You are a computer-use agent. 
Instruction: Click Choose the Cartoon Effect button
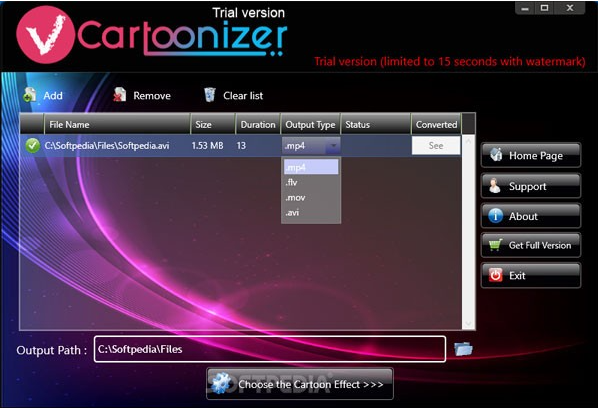[x=300, y=384]
